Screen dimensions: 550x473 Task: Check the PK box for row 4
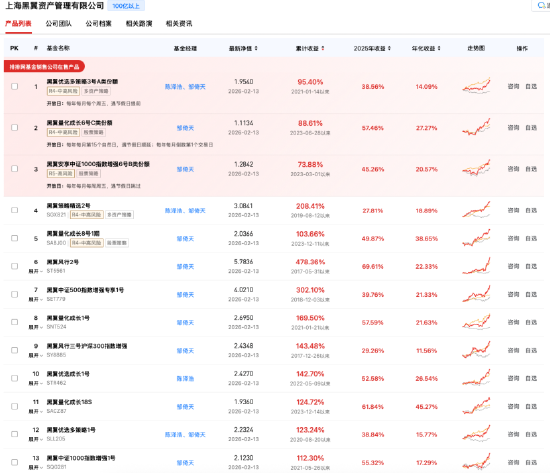14,210
